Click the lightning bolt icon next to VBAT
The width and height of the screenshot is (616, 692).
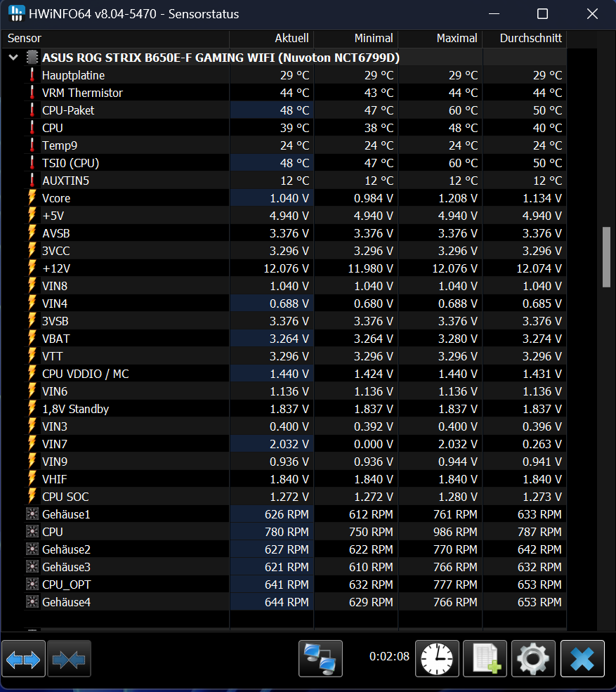pos(32,339)
